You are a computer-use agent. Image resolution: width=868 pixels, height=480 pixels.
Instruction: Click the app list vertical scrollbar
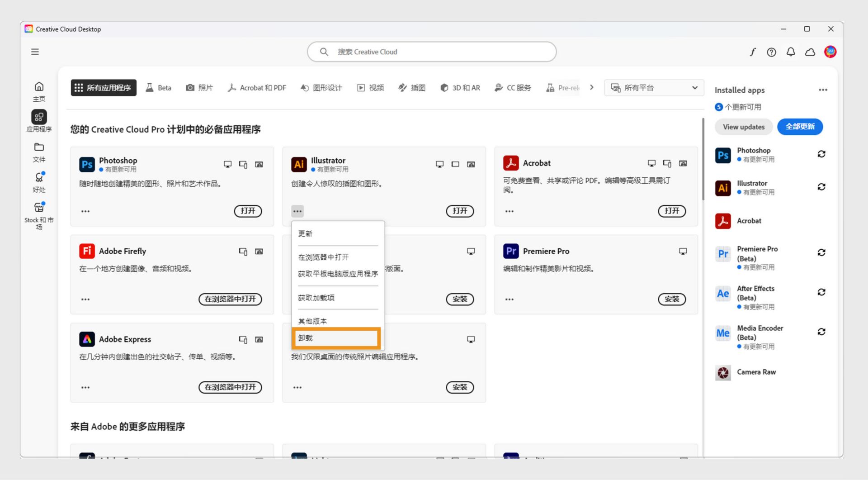(x=703, y=159)
